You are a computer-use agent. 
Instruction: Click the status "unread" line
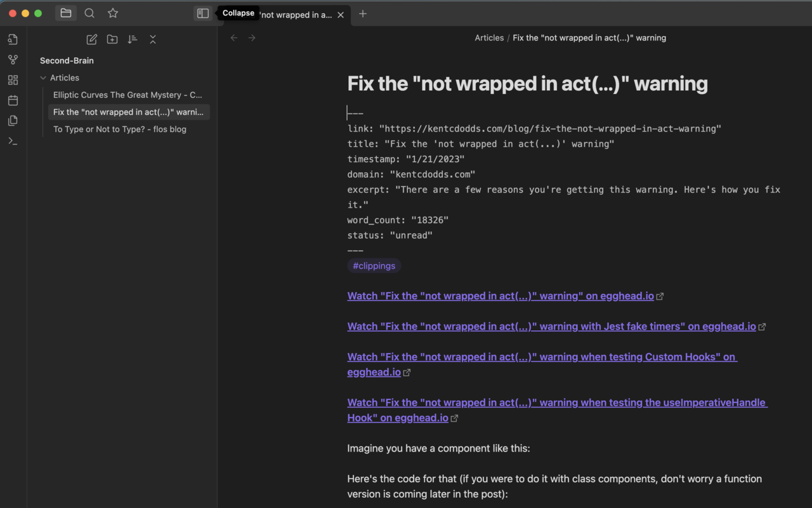click(390, 236)
